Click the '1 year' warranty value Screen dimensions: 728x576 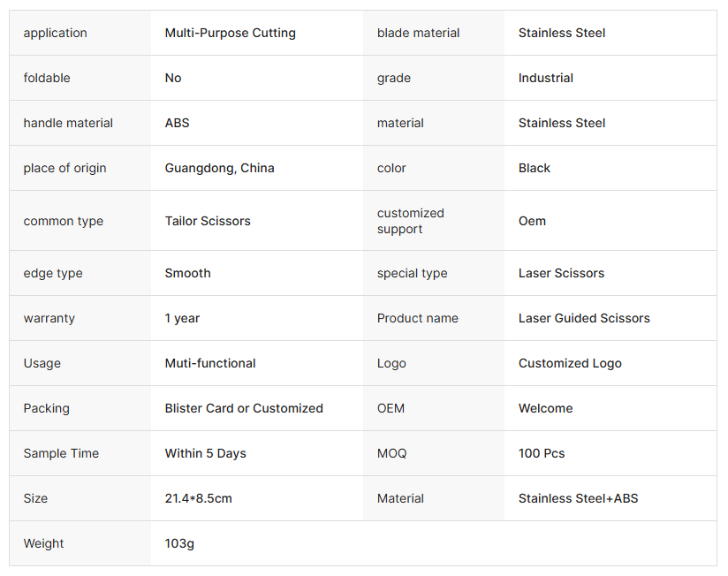[x=182, y=319]
